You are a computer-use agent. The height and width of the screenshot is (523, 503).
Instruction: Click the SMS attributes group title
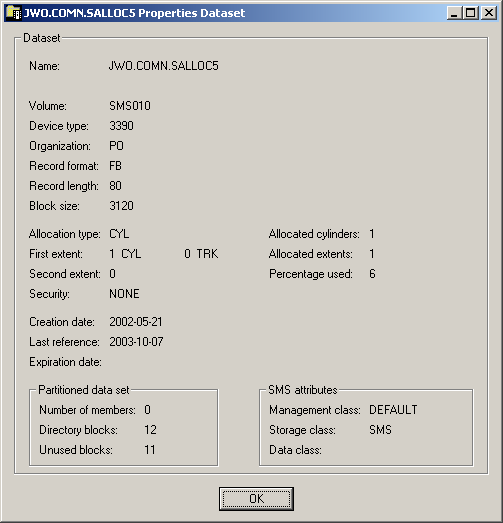303,390
